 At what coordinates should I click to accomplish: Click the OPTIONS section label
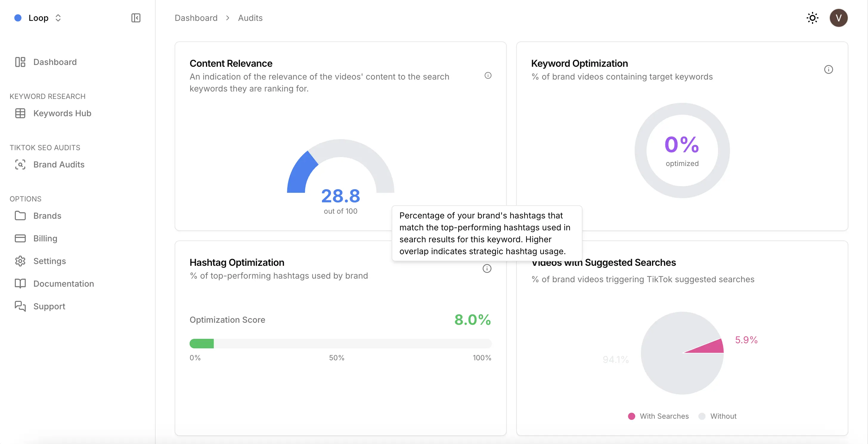click(x=25, y=199)
